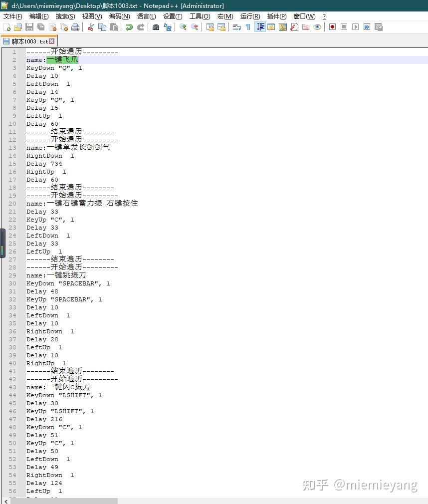Open the 工具(O) menu

pyautogui.click(x=200, y=16)
